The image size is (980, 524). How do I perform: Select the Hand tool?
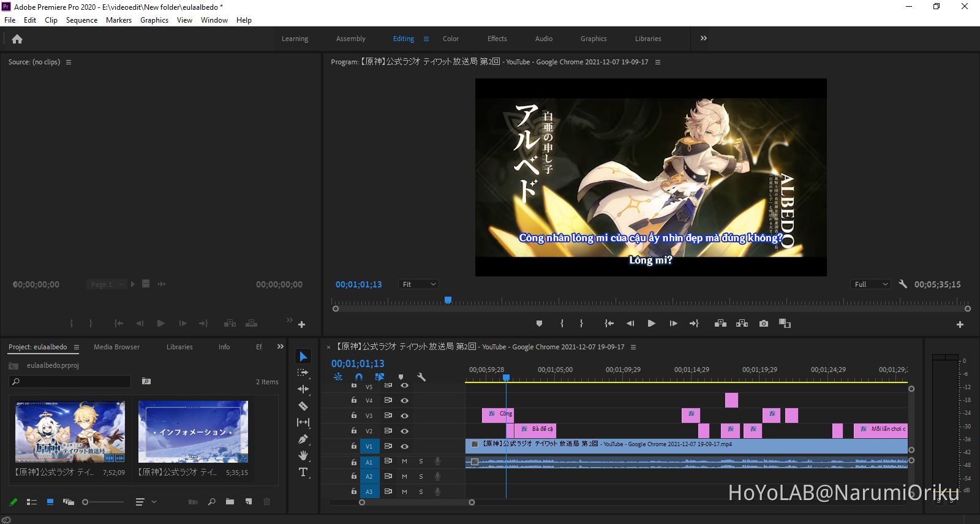pos(303,455)
